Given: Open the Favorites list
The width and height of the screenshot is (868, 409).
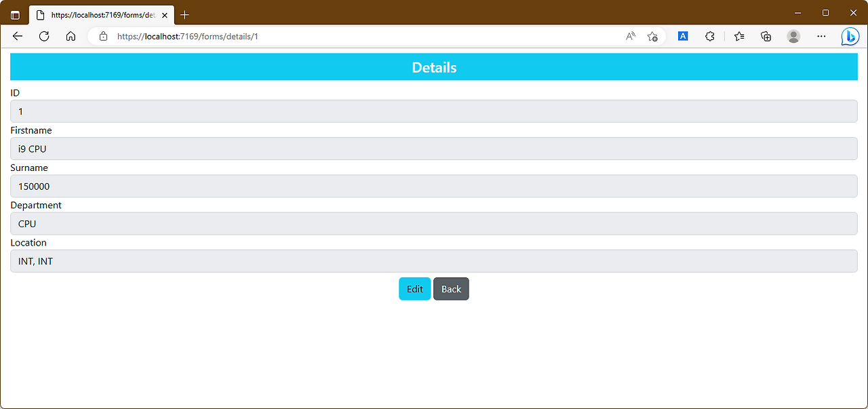Looking at the screenshot, I should pyautogui.click(x=738, y=36).
